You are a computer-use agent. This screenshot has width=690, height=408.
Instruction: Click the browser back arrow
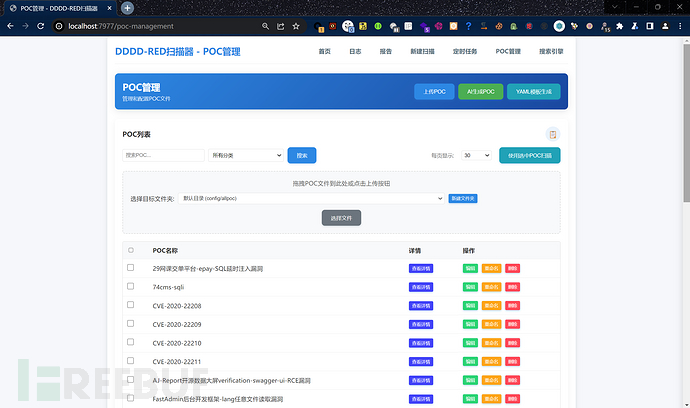point(11,26)
